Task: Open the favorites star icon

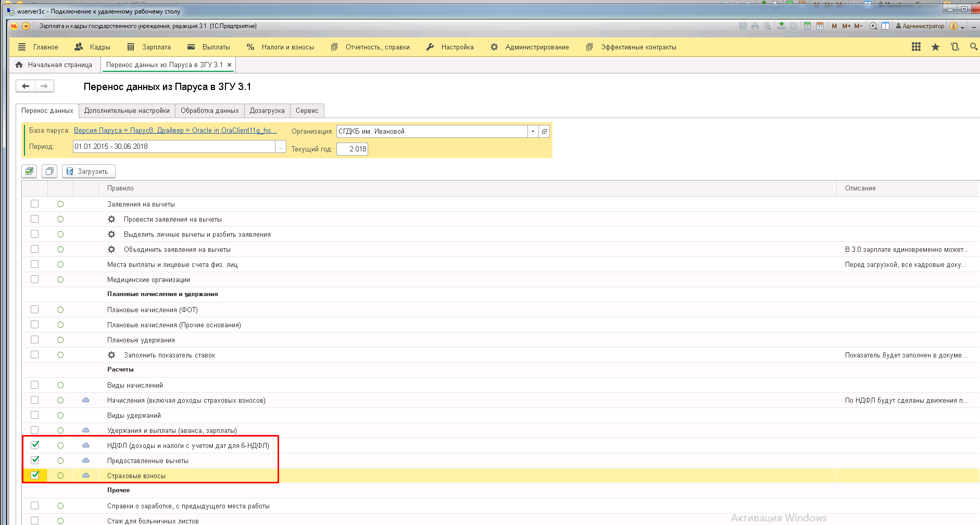Action: tap(935, 47)
